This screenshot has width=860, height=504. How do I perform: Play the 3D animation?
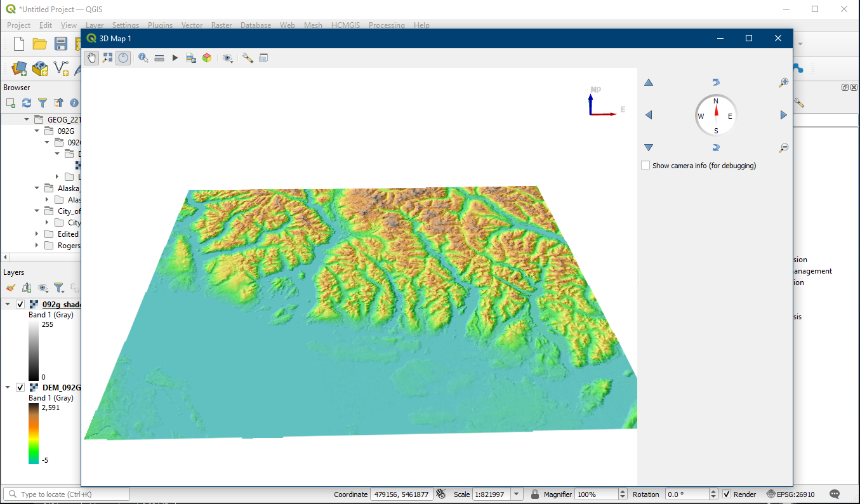[175, 58]
